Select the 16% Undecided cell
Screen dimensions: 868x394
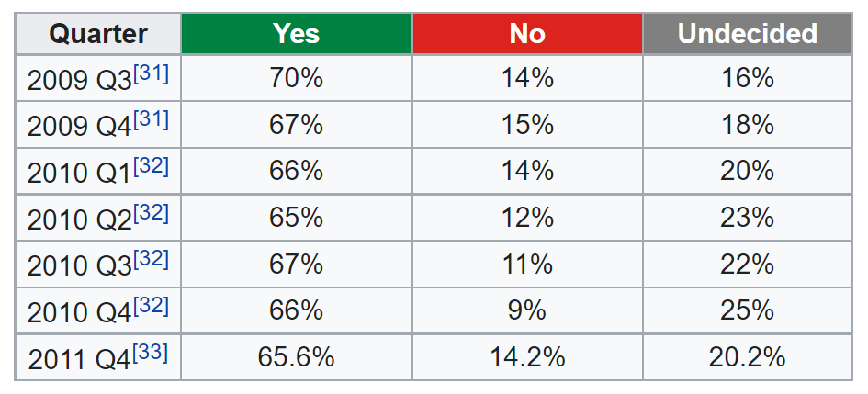pyautogui.click(x=747, y=79)
